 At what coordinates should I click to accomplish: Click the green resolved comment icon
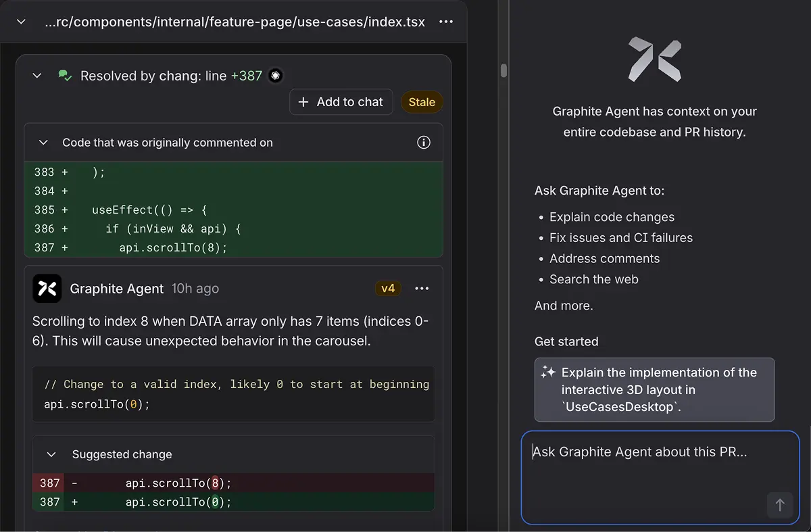click(x=65, y=76)
